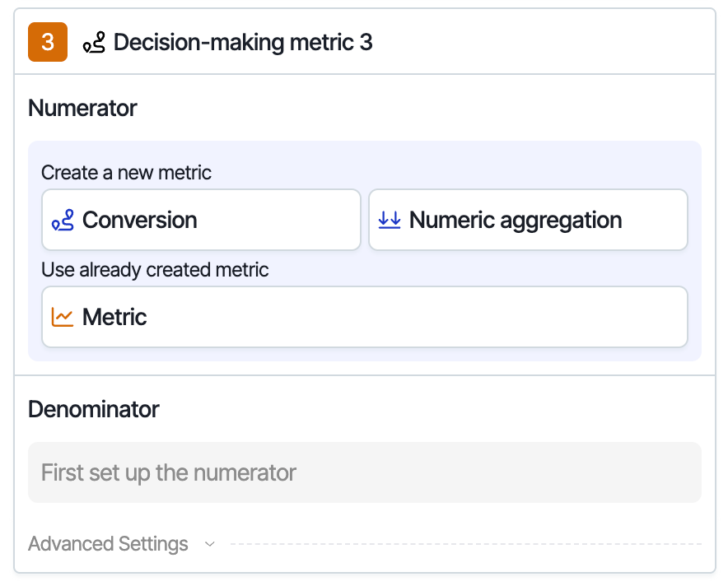Click the path icon beside Decision-making metric title

point(94,43)
